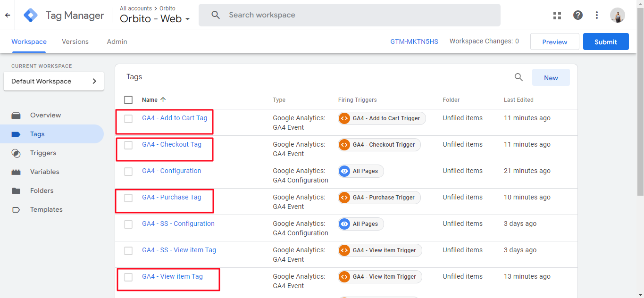
Task: Open the Help icon
Action: click(x=578, y=15)
